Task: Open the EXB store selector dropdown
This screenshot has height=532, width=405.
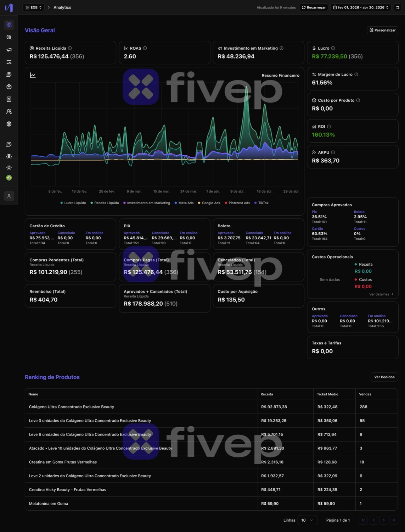Action: pos(34,7)
